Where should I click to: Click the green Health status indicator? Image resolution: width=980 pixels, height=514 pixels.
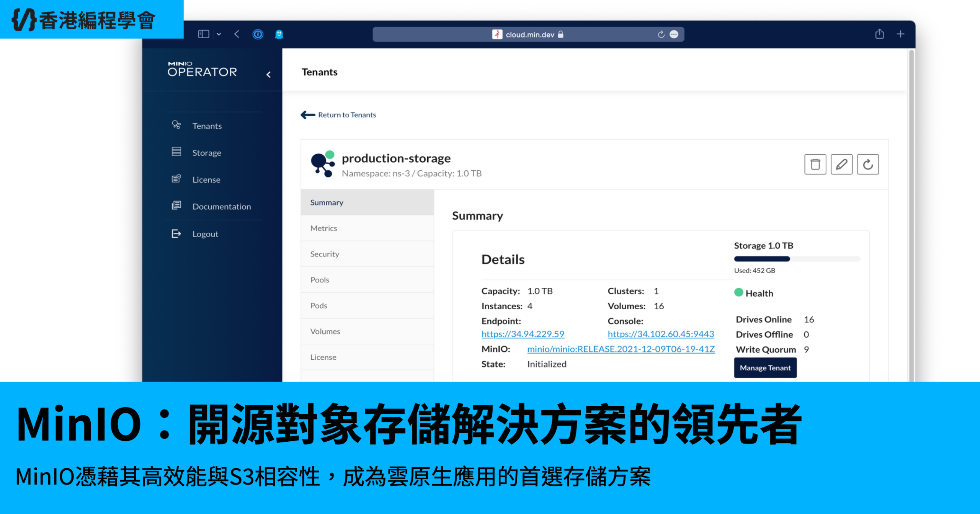pos(738,293)
